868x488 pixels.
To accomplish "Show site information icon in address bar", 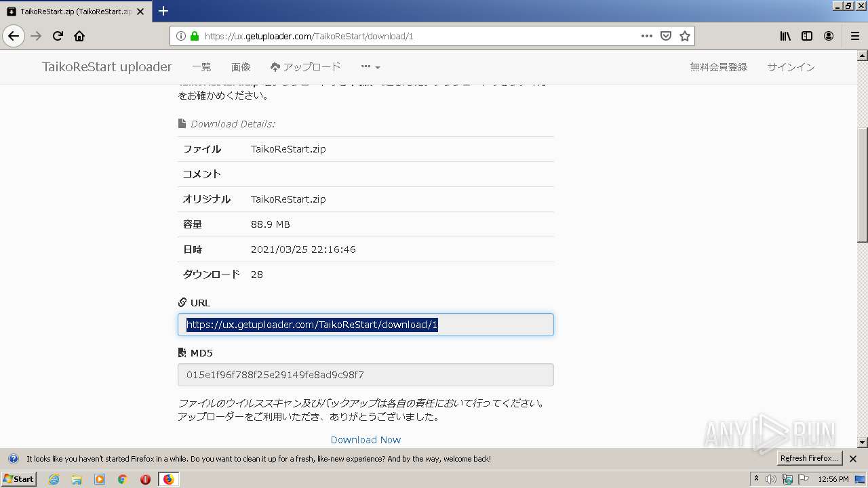I will (x=181, y=37).
